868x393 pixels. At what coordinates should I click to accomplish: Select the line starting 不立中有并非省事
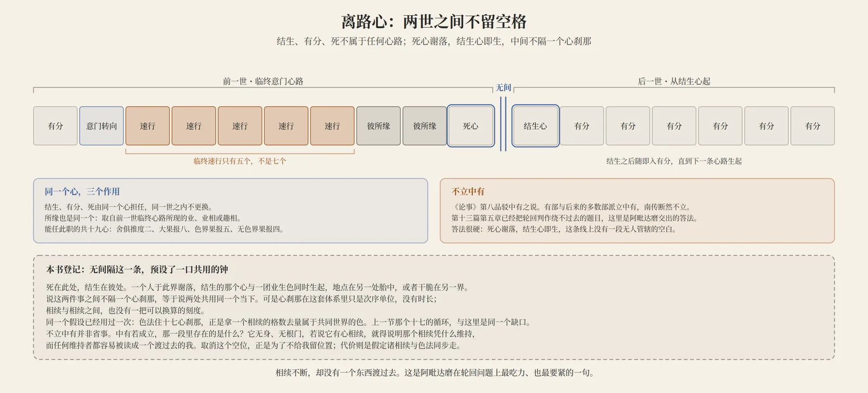click(261, 334)
